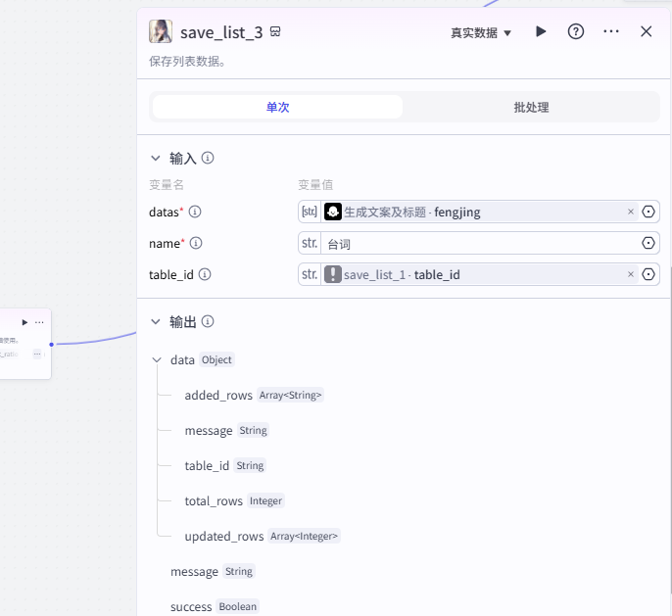
Task: Select the nested message String row under data
Action: pyautogui.click(x=226, y=430)
